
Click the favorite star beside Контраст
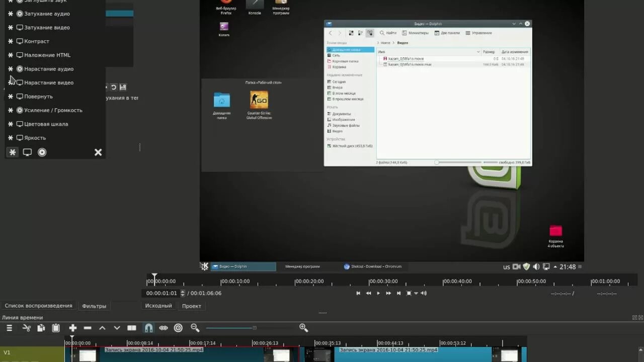tap(10, 41)
